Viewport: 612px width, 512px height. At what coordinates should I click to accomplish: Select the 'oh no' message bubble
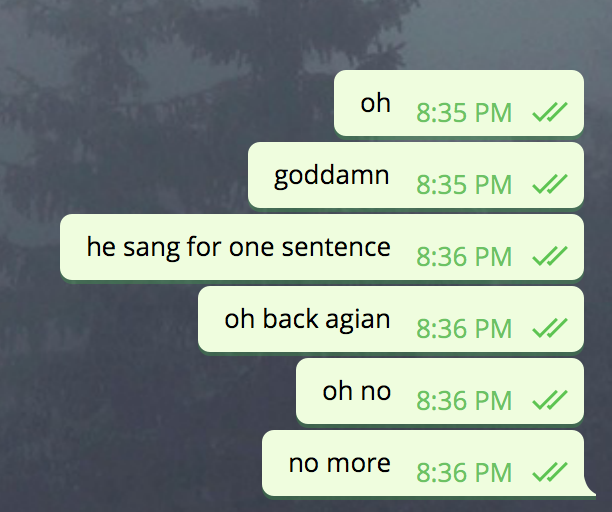[x=440, y=391]
